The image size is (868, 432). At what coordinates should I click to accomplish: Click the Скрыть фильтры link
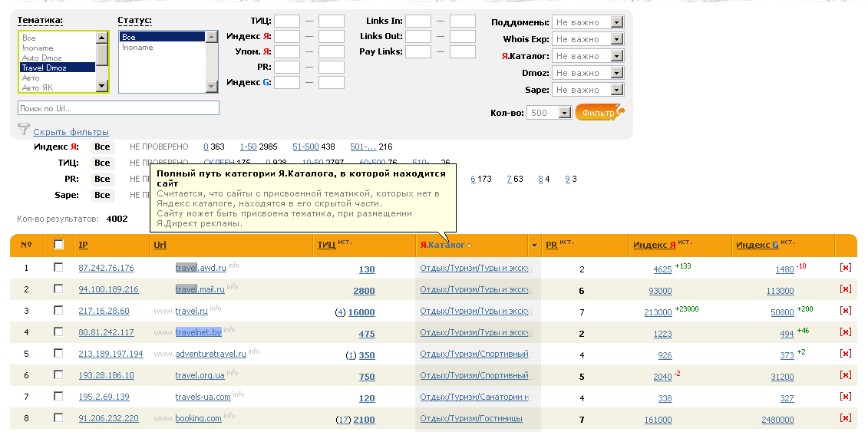(71, 132)
